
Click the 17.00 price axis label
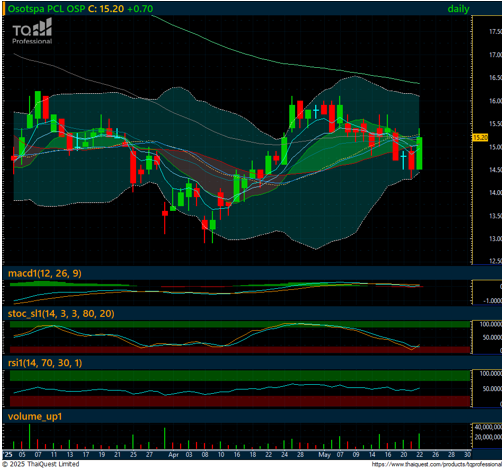tap(495, 55)
